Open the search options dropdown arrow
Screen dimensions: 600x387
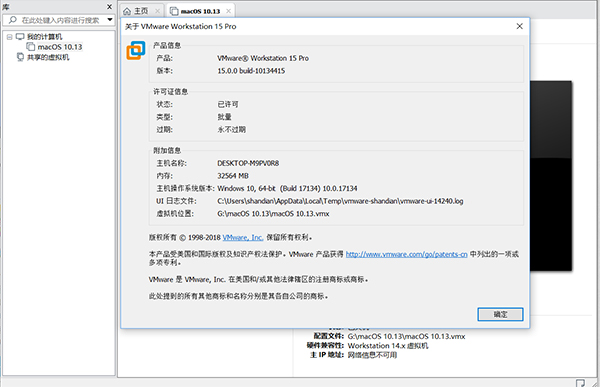[110, 20]
